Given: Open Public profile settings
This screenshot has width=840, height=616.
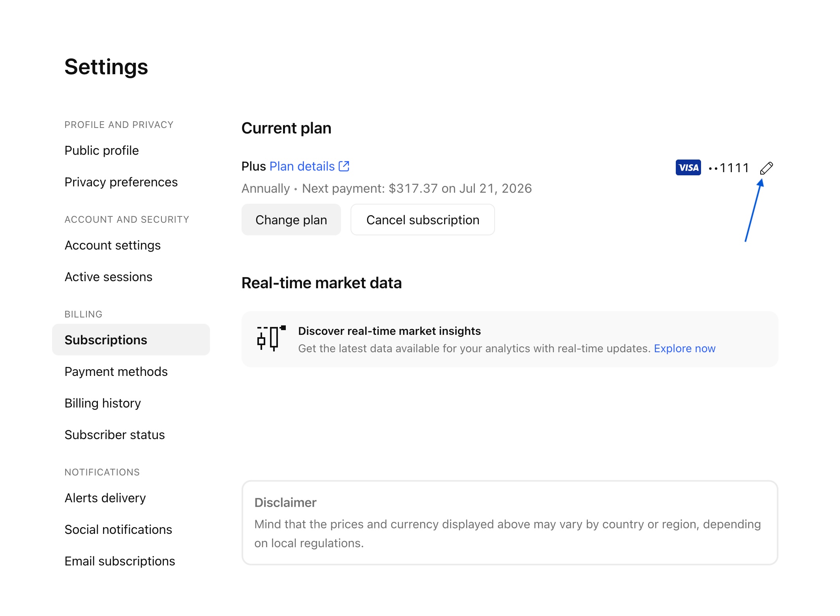Looking at the screenshot, I should point(101,150).
